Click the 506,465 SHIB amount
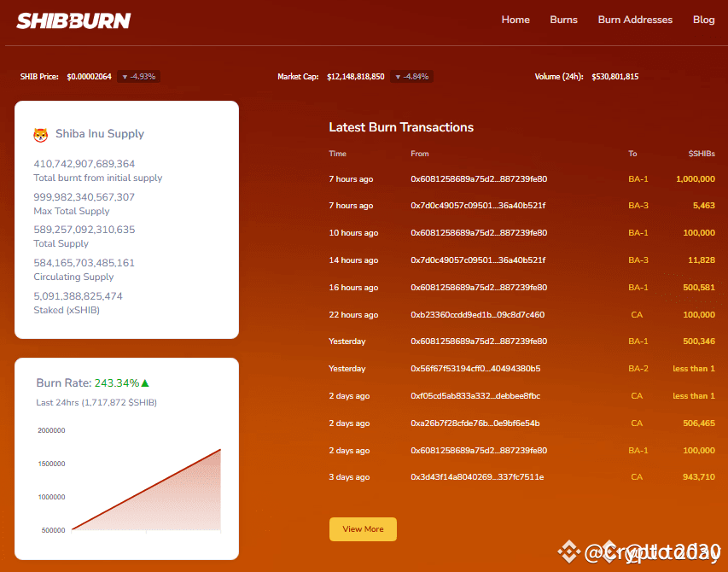This screenshot has height=572, width=728. point(699,423)
